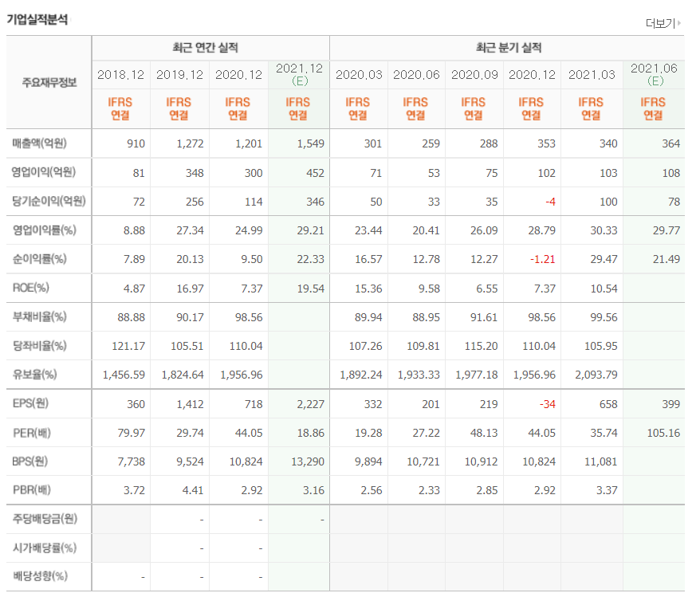Click the 당좌비율(%) row label
700x593 pixels.
coord(39,345)
